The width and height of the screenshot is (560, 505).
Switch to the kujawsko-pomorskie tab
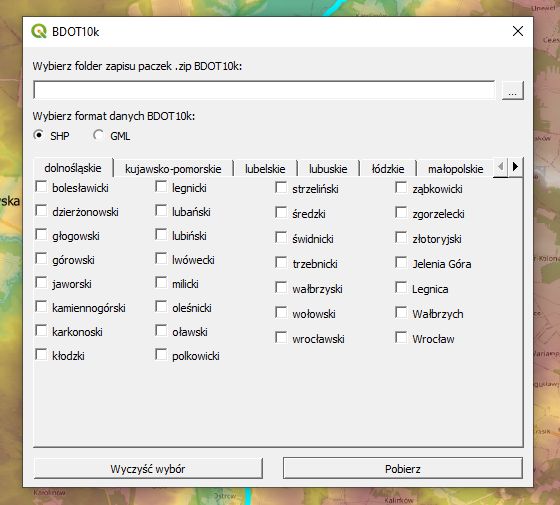coord(173,169)
